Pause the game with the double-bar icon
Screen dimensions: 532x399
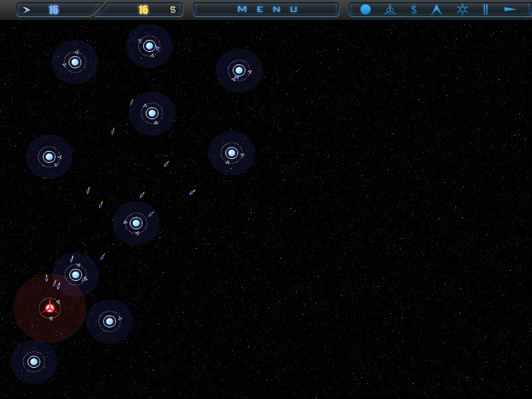click(x=485, y=9)
